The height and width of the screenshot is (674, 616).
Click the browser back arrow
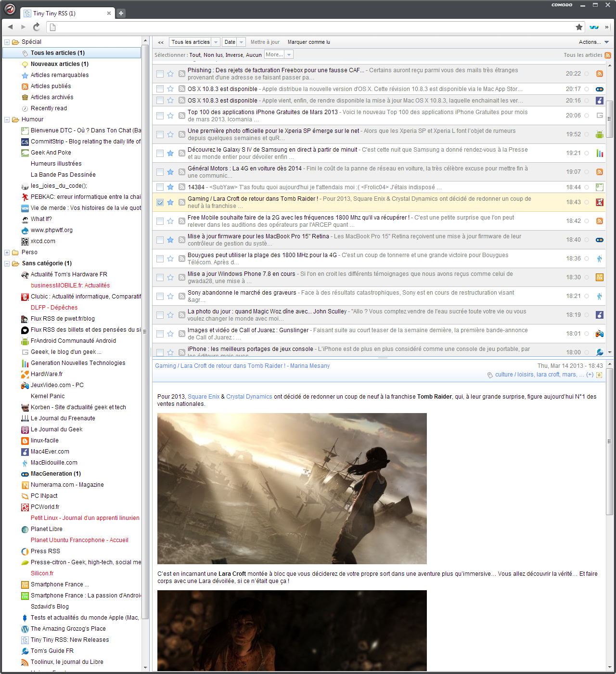coord(11,27)
